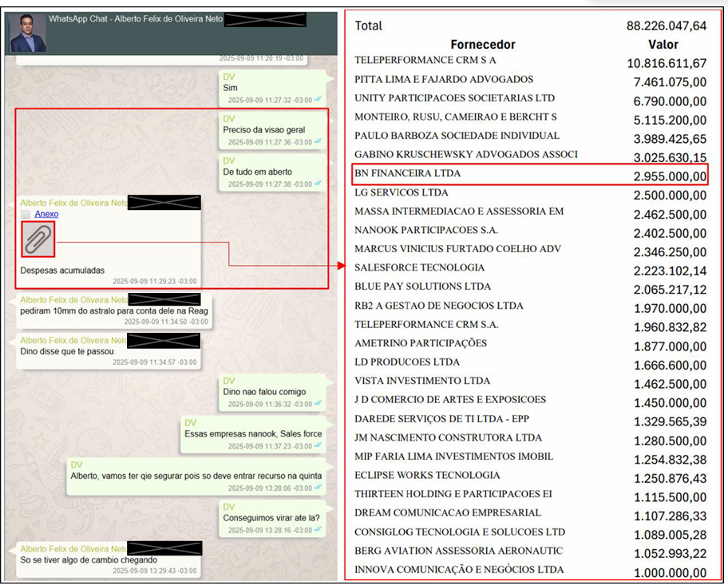This screenshot has width=728, height=585.
Task: Select the 'Sim' message bubble
Action: (272, 89)
